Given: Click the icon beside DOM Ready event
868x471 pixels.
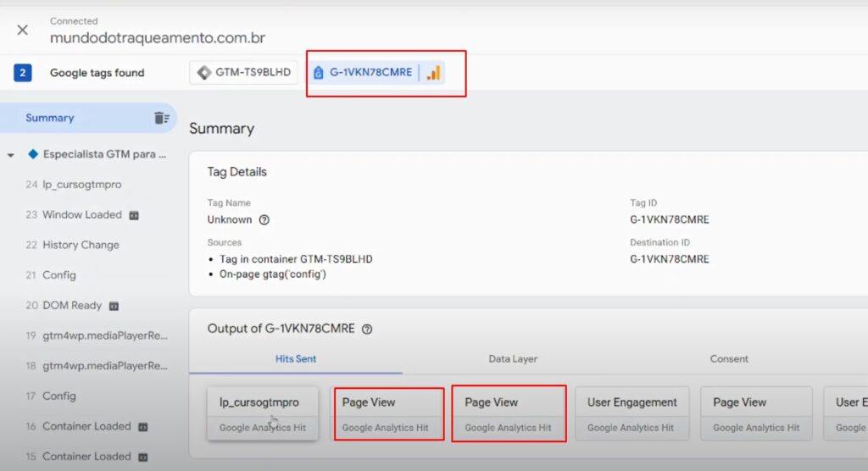Looking at the screenshot, I should (x=114, y=306).
